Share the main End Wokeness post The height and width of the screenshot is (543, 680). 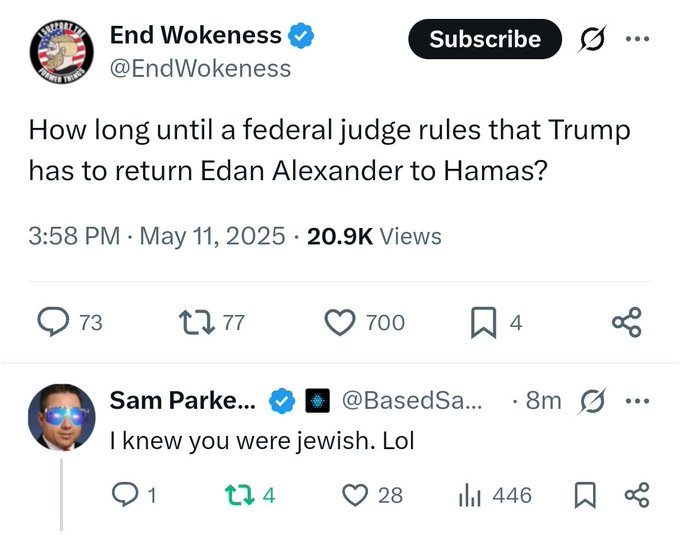[627, 322]
